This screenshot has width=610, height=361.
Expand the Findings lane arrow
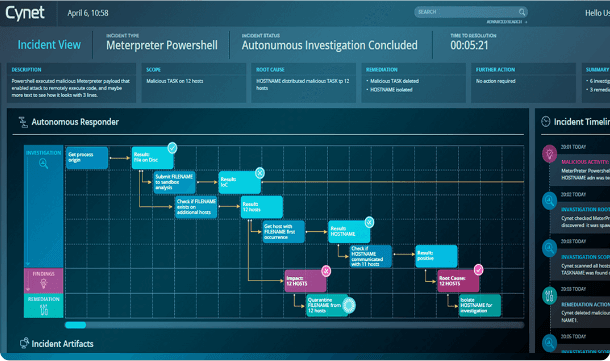27,290
